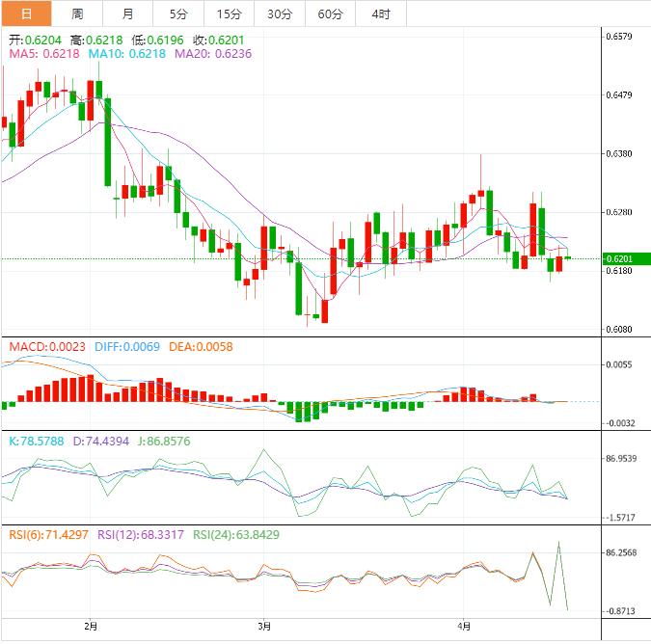Click the -1.5717 KDJ axis label
The height and width of the screenshot is (644, 651).
pyautogui.click(x=620, y=518)
